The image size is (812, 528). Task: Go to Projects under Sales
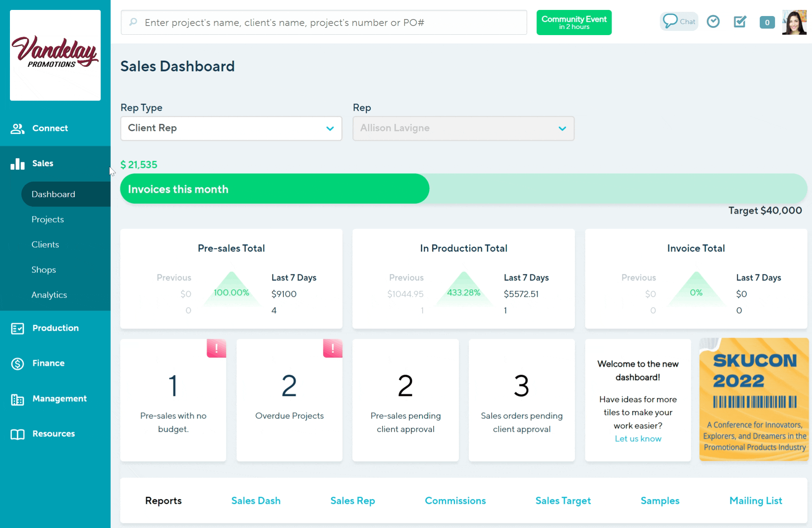(x=48, y=219)
